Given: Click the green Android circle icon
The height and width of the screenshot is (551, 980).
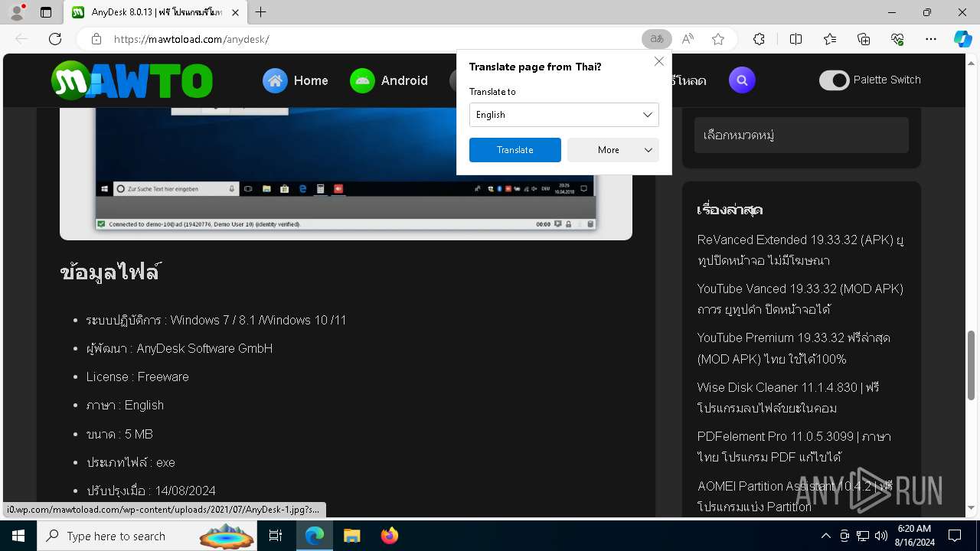Looking at the screenshot, I should click(x=362, y=80).
